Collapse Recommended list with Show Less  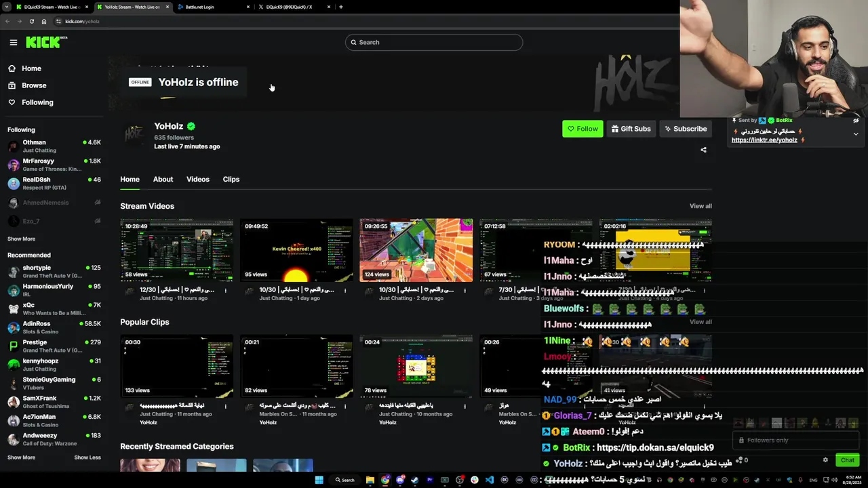tap(87, 457)
